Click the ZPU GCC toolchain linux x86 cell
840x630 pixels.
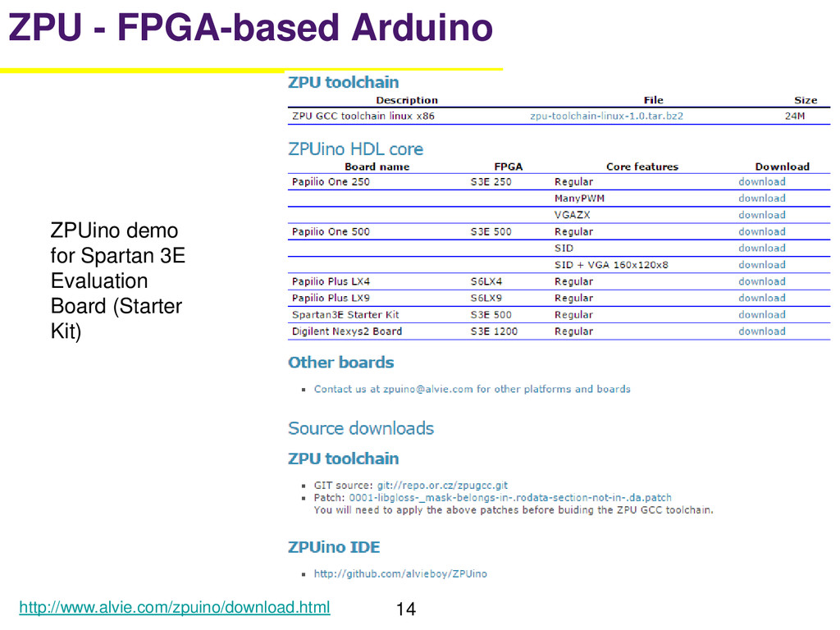tap(363, 116)
